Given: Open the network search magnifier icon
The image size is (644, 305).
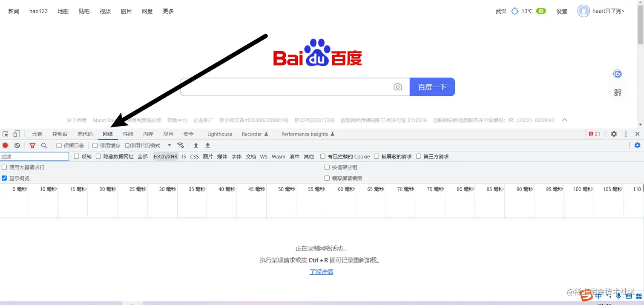Looking at the screenshot, I should click(x=44, y=145).
